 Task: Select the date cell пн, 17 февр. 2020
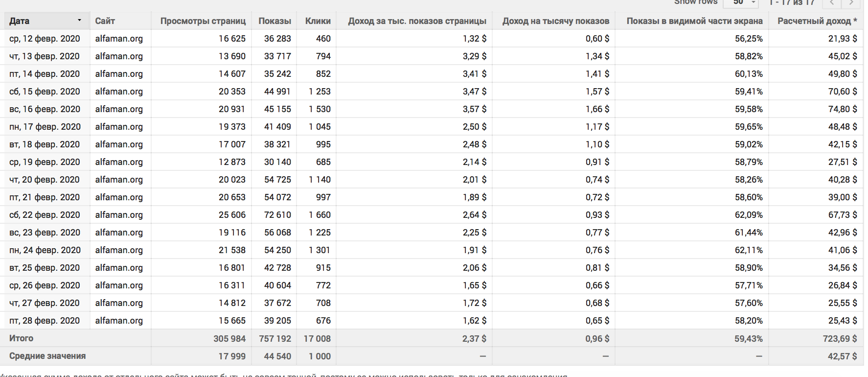click(45, 127)
